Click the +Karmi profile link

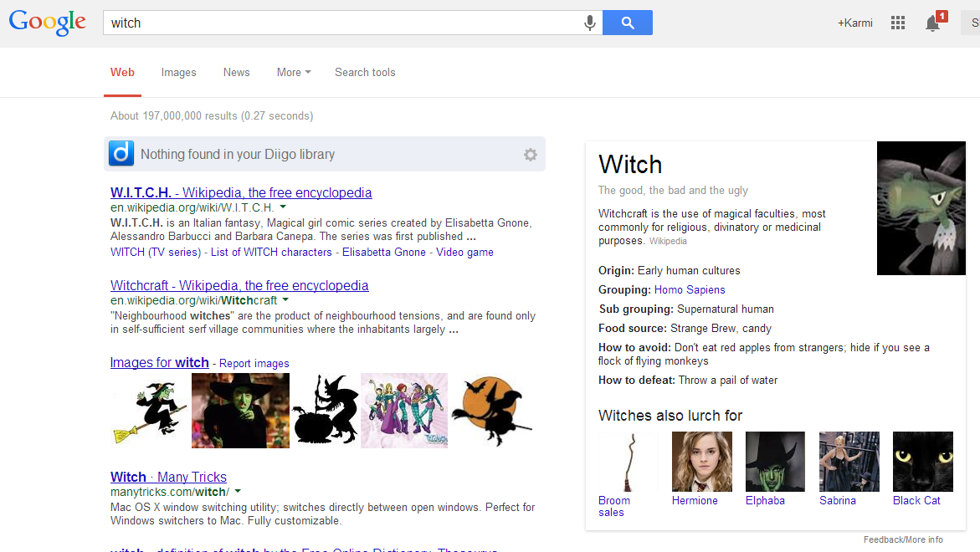coord(855,23)
